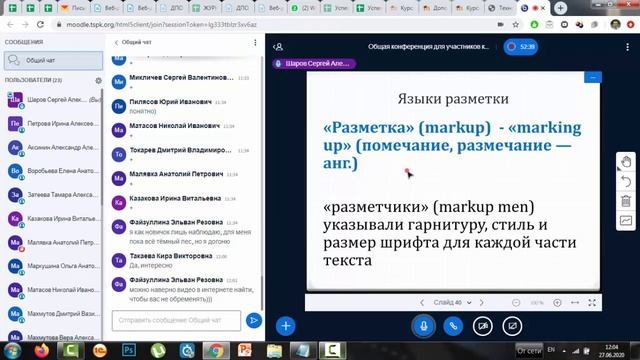This screenshot has width=640, height=360.
Task: Switch keyboard language EN indicator
Action: point(551,350)
